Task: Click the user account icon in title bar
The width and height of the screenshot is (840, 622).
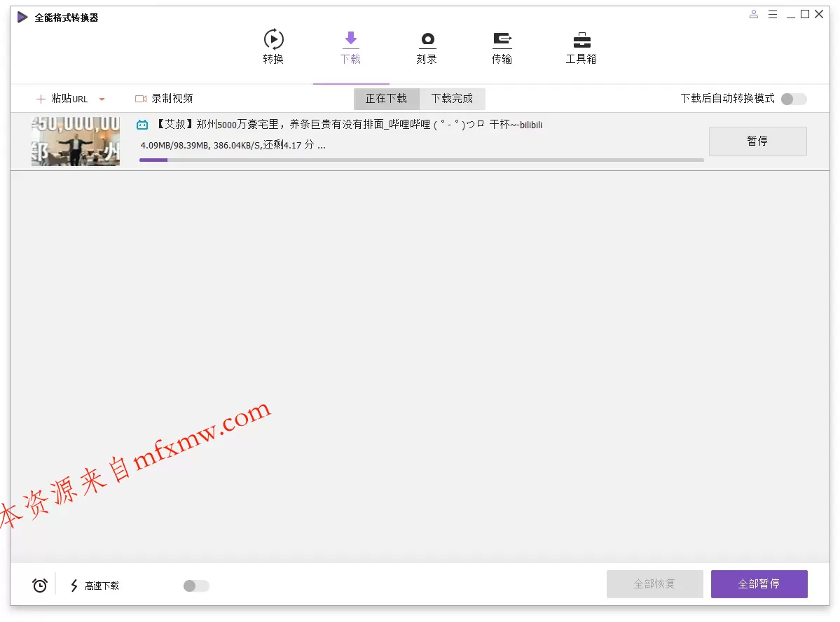Action: click(753, 15)
